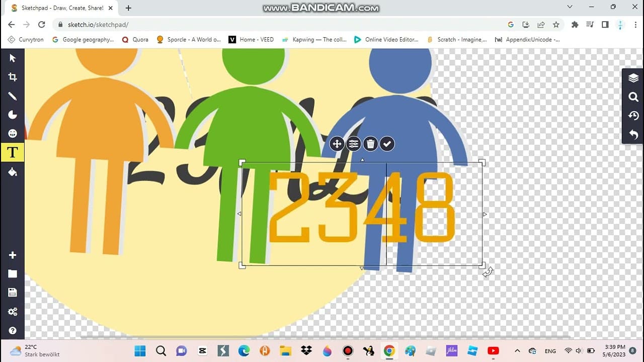Click the Save disk icon
Screen dimensions: 644x362
pyautogui.click(x=13, y=293)
